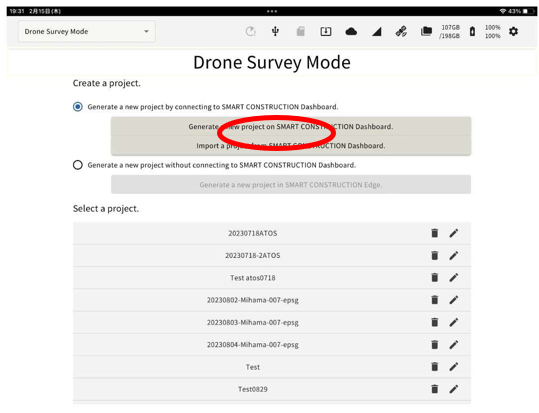
Task: Edit 20230804-Mihama-007-epsg with pencil icon
Action: click(454, 344)
